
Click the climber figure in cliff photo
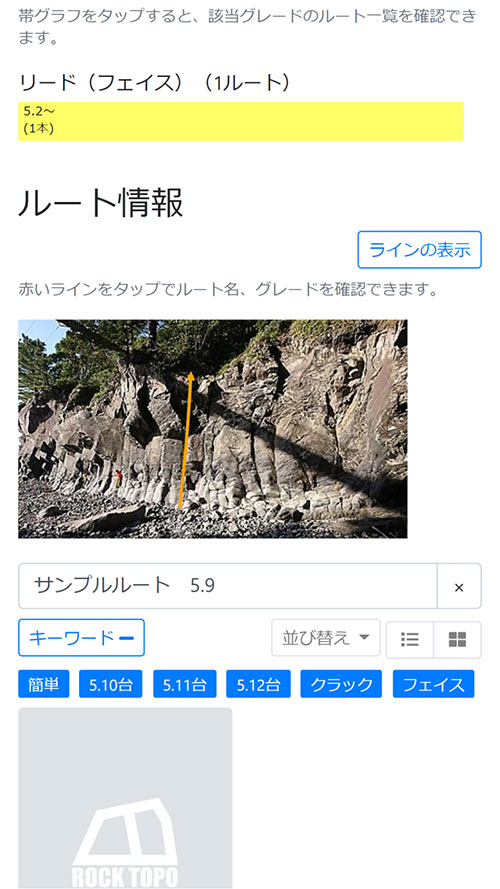(118, 479)
